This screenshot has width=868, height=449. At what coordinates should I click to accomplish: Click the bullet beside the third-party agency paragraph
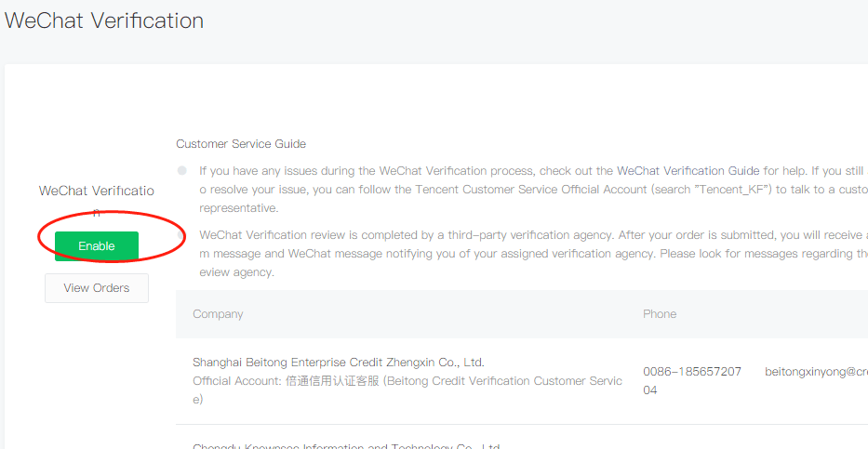click(181, 235)
